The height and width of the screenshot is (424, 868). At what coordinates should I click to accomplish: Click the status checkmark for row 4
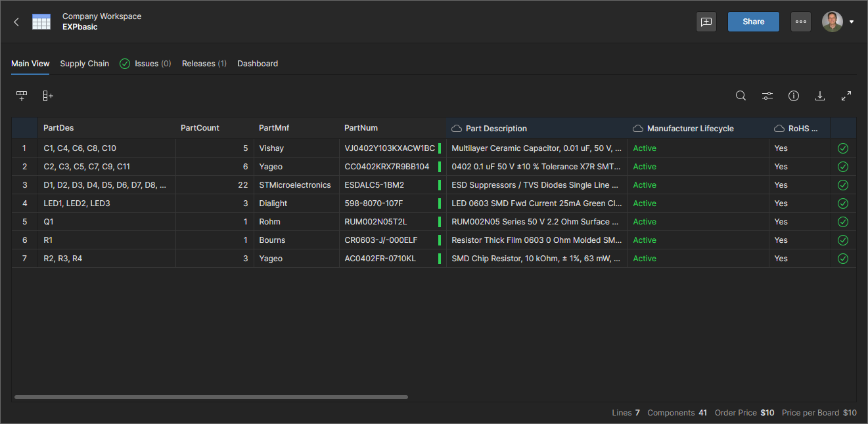tap(843, 203)
